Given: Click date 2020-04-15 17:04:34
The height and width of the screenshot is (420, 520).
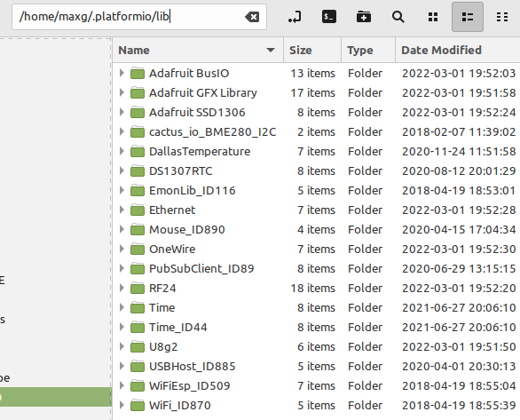Looking at the screenshot, I should tap(459, 230).
